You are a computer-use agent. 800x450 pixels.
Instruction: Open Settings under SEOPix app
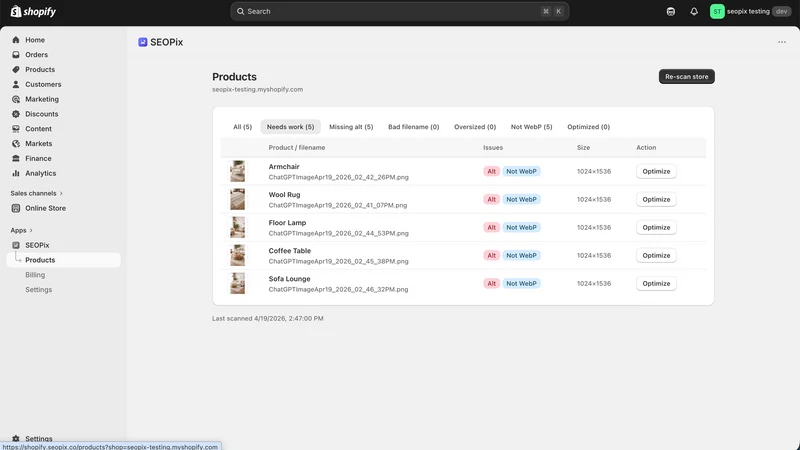pyautogui.click(x=39, y=289)
